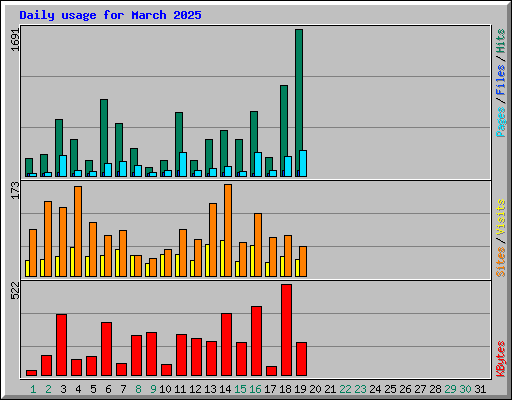
Task: Select the 1691 value on the top chart axis
Action: point(15,40)
